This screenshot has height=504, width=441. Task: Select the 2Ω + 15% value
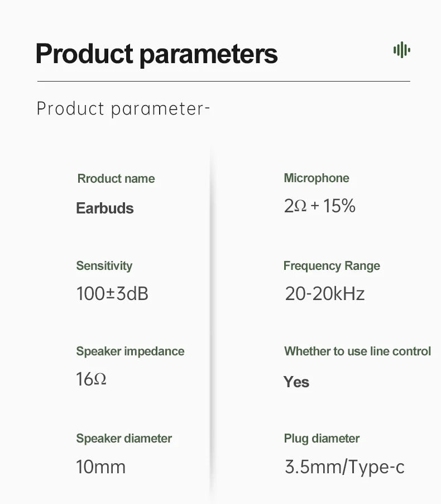click(320, 206)
